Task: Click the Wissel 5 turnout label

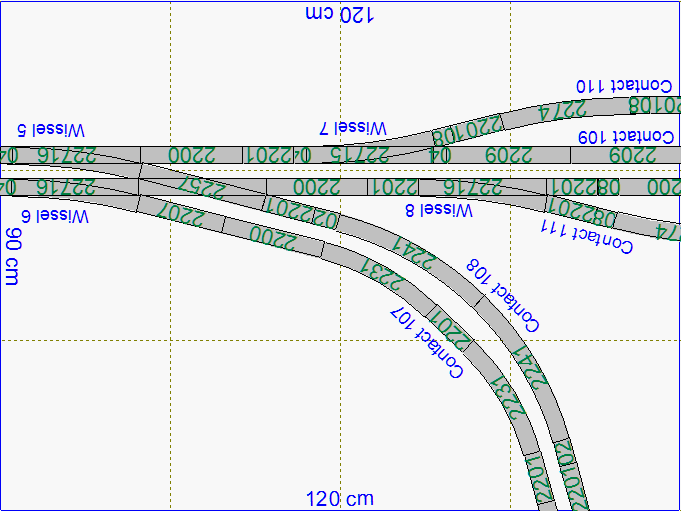Action: [x=52, y=131]
